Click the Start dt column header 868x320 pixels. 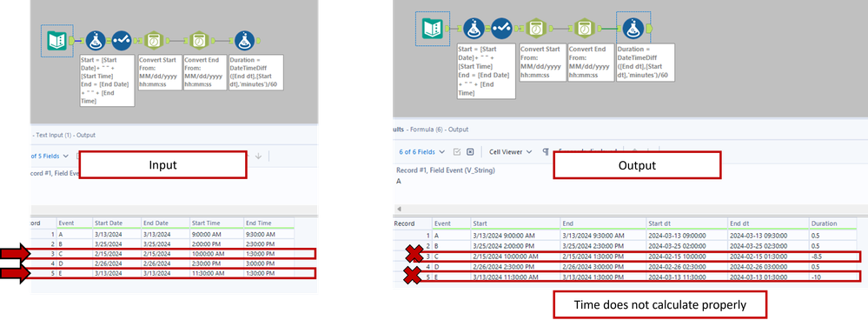(x=687, y=223)
